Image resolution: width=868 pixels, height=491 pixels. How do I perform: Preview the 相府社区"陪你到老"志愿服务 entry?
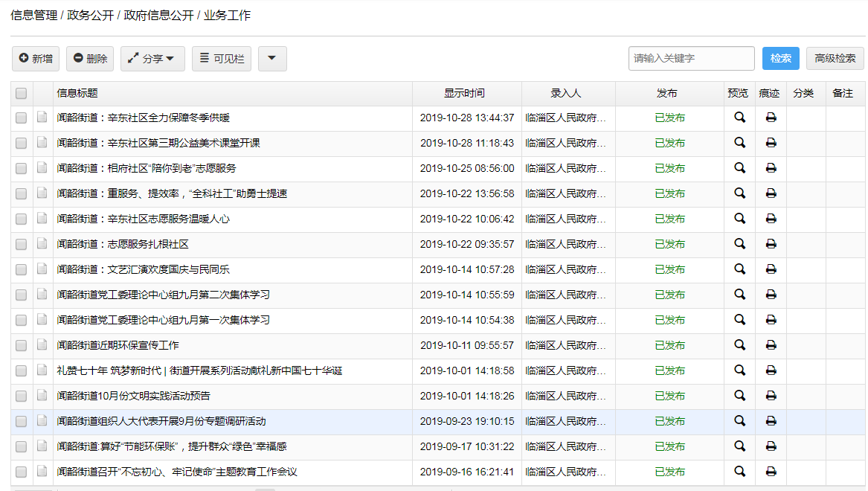pos(739,168)
